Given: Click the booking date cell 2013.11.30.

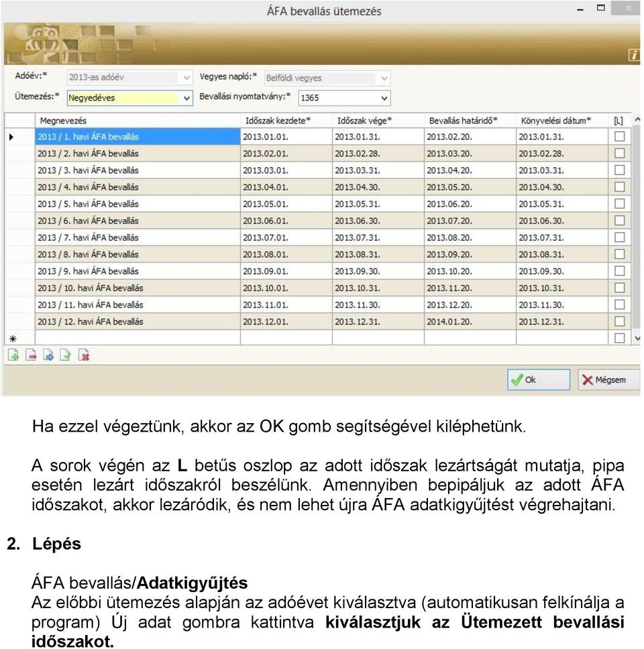Looking at the screenshot, I should tap(562, 304).
